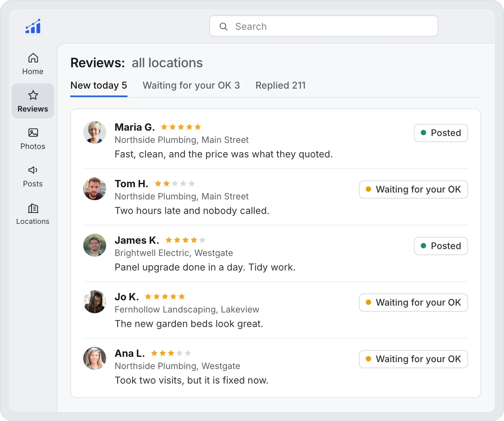Click 'Brightwell Electric, Westgate' location text
Viewport: 504px width, 421px height.
pyautogui.click(x=174, y=253)
